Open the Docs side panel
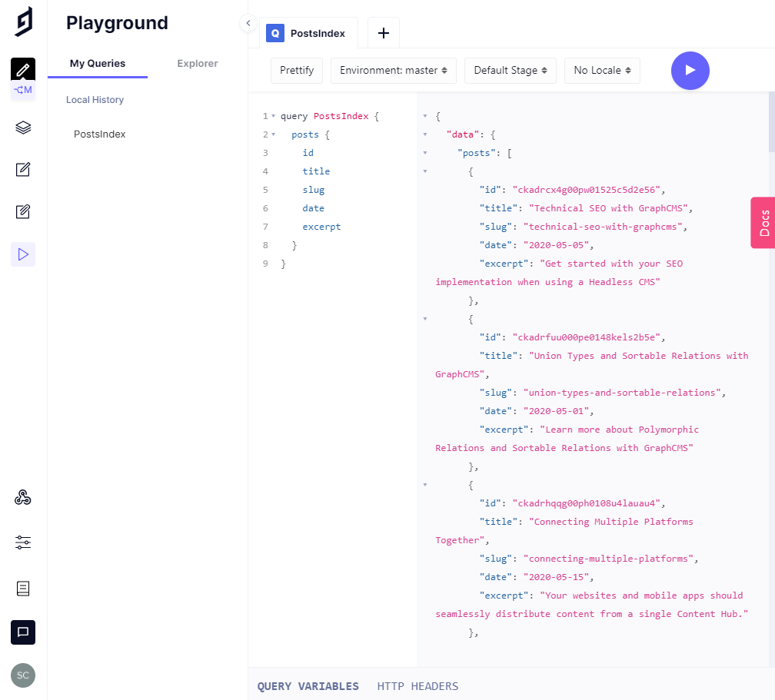The width and height of the screenshot is (775, 700). point(764,222)
